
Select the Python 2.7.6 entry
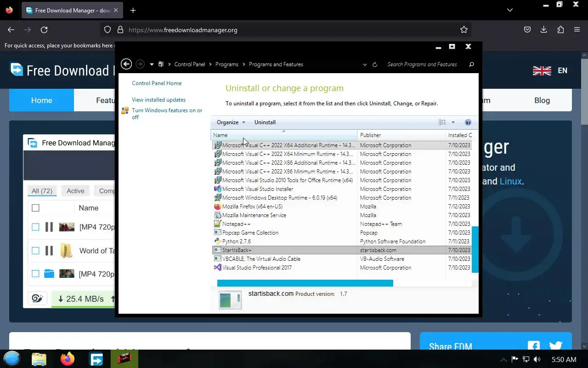[342, 241]
